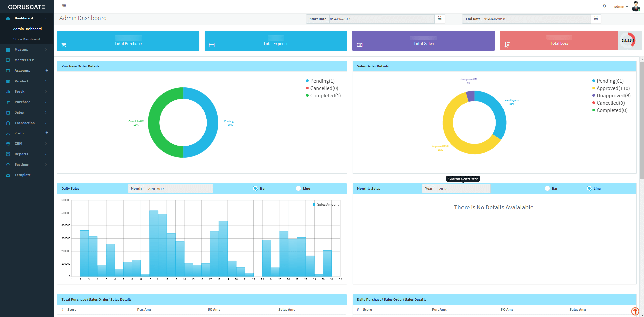
Task: Click the admin user avatar picture
Action: [x=636, y=6]
